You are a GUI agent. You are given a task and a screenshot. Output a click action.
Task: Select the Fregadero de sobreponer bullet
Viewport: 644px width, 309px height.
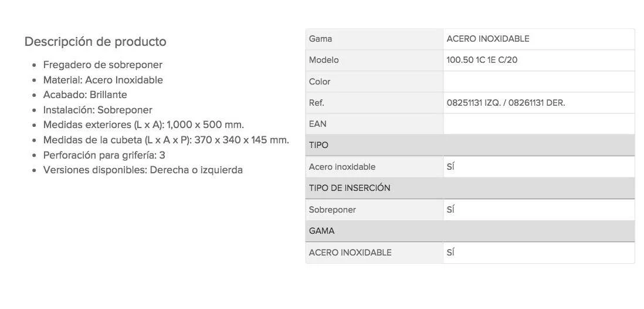(x=103, y=65)
